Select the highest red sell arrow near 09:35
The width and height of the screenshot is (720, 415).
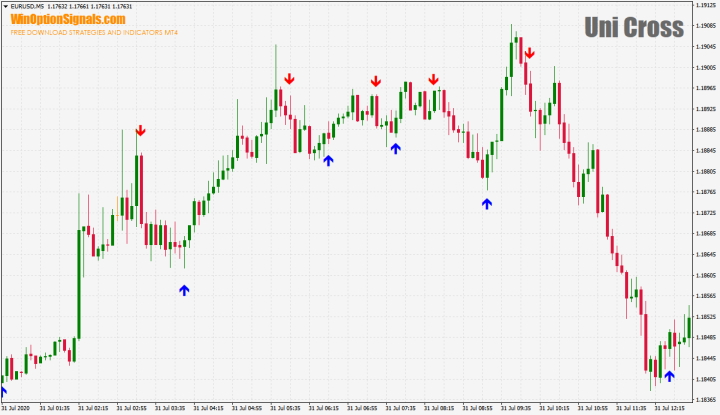(529, 53)
